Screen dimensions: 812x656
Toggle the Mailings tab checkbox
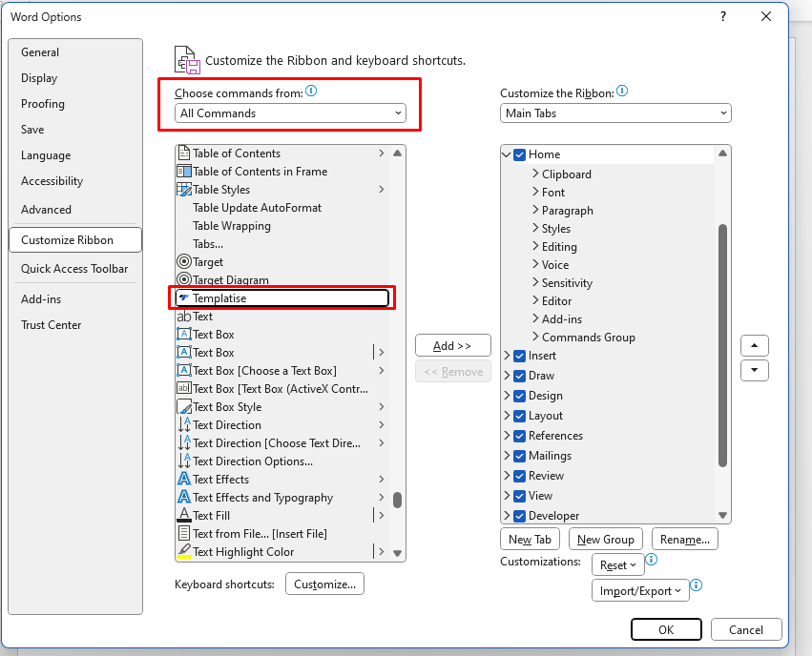(519, 457)
